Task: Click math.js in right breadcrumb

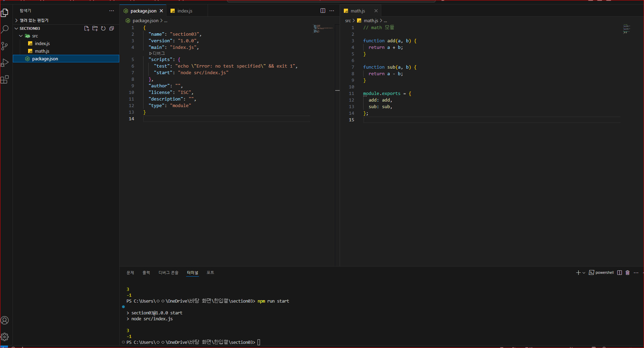Action: click(371, 21)
